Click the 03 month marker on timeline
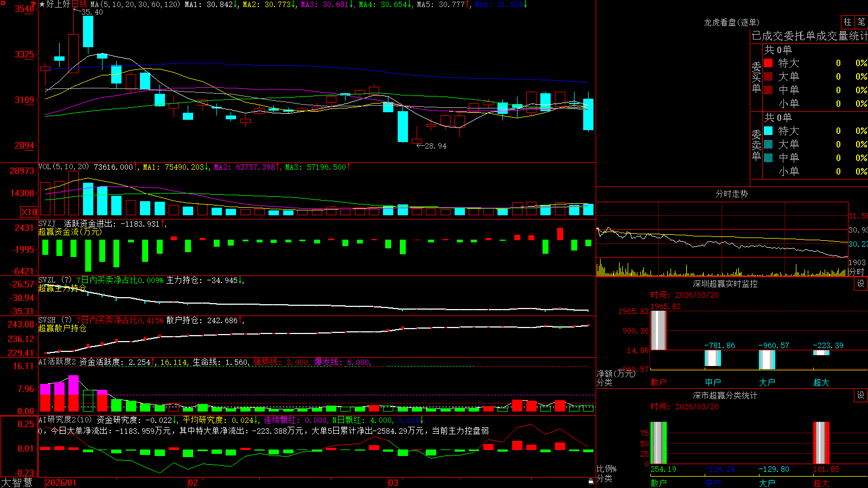 [x=393, y=483]
